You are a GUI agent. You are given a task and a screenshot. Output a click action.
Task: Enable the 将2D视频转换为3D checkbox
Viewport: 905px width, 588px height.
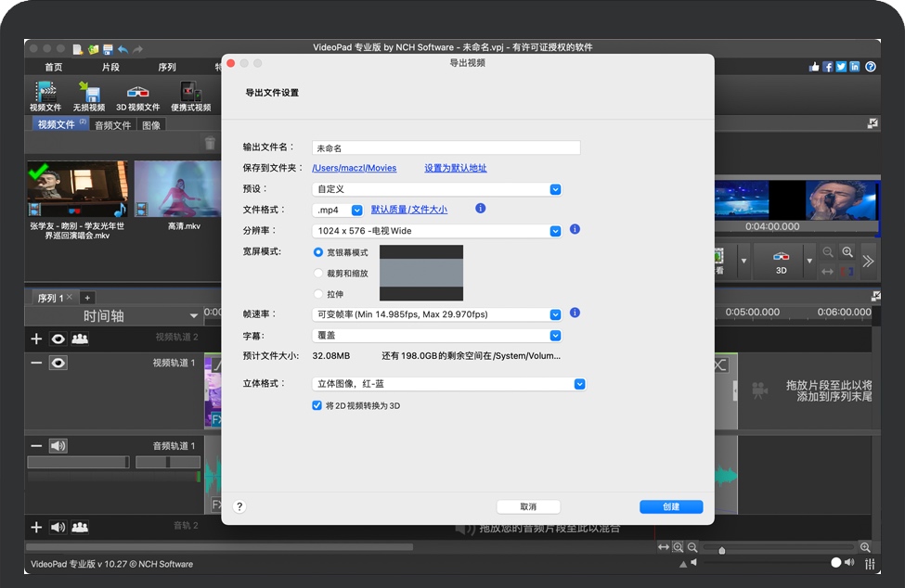(x=317, y=405)
